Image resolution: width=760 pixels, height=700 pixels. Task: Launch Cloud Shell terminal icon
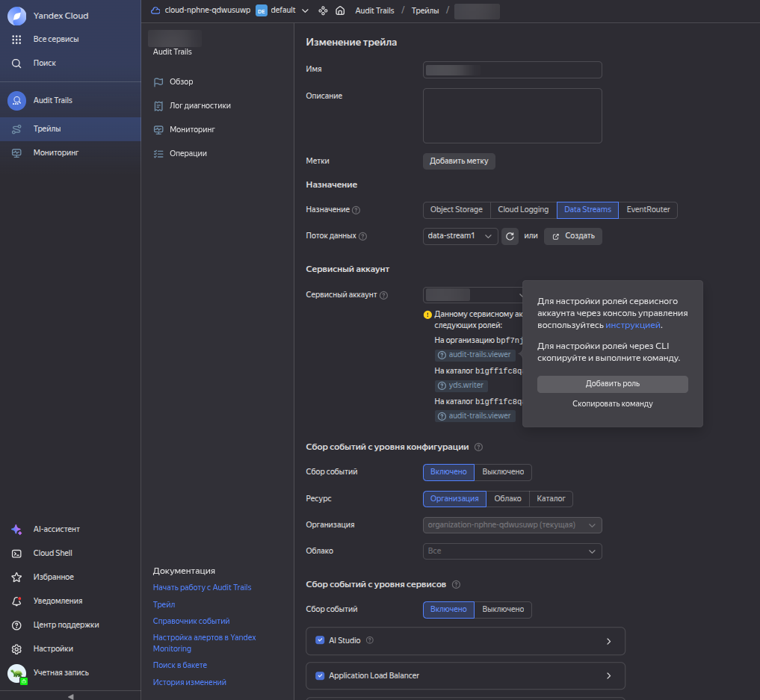(x=16, y=554)
